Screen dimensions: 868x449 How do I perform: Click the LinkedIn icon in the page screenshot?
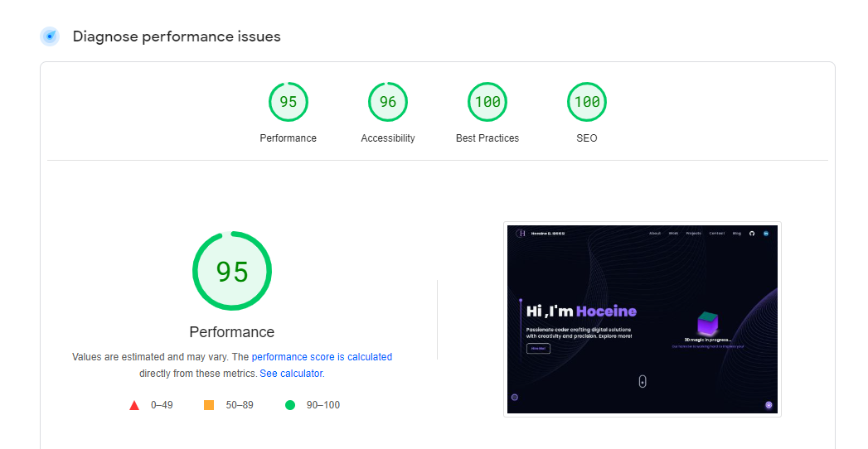pyautogui.click(x=766, y=234)
